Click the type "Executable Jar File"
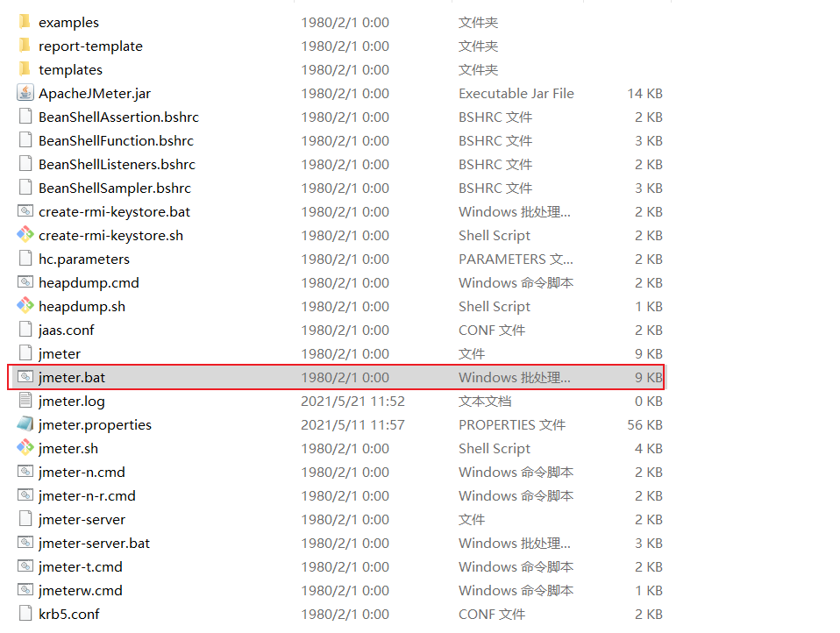This screenshot has width=840, height=633. point(516,93)
